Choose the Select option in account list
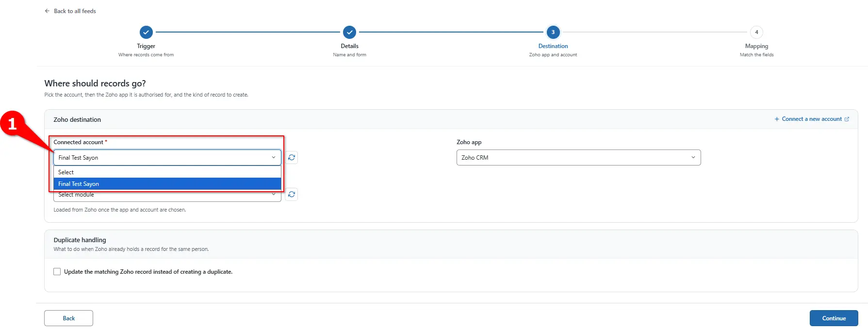The height and width of the screenshot is (331, 868). pyautogui.click(x=167, y=172)
